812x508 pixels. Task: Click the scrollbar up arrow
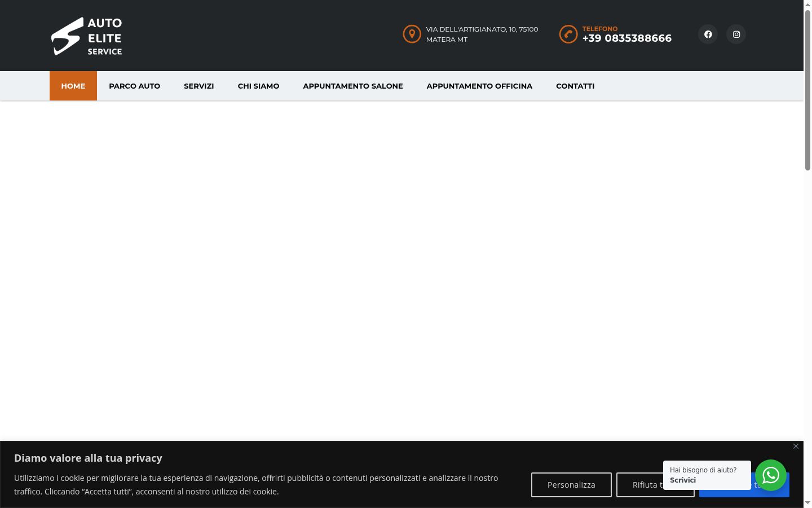point(807,4)
